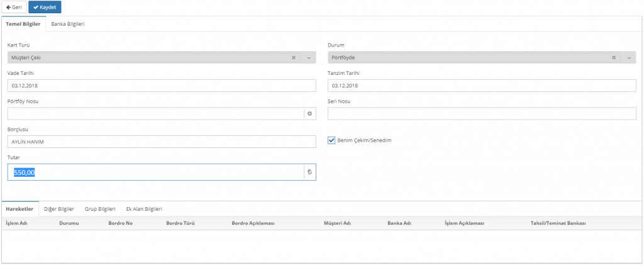Expand the Kart Türü dropdown arrow
Image resolution: width=644 pixels, height=265 pixels.
309,57
